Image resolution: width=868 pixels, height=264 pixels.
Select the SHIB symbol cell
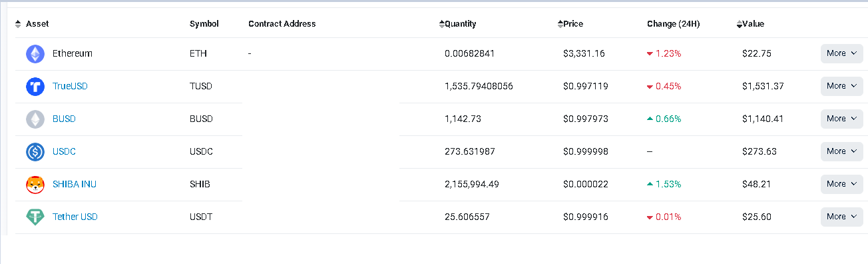coord(200,184)
